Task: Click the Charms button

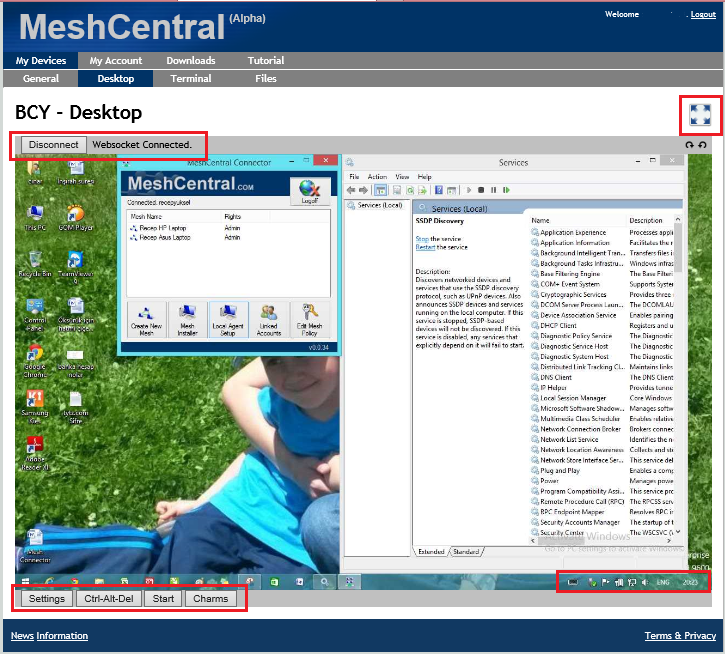Action: pyautogui.click(x=210, y=598)
